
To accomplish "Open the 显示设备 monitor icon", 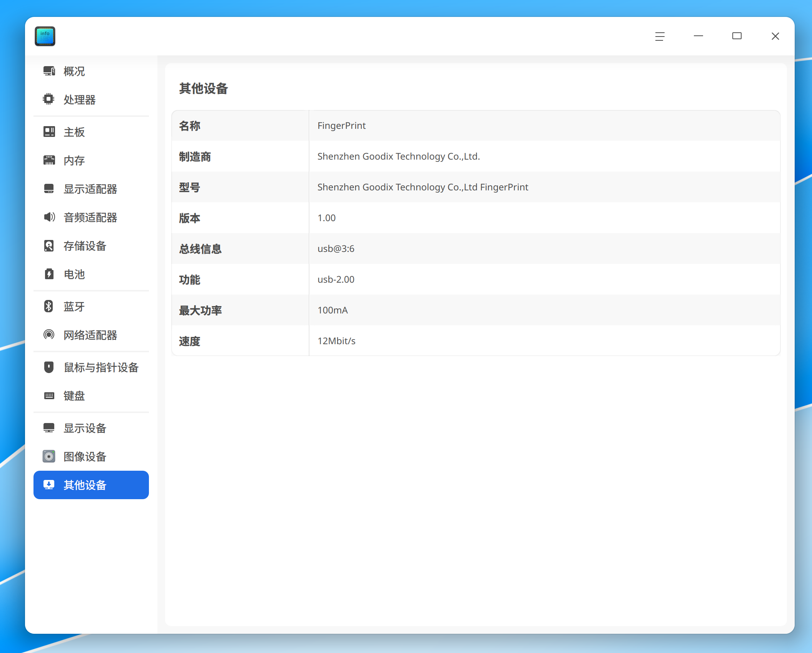I will pos(49,428).
